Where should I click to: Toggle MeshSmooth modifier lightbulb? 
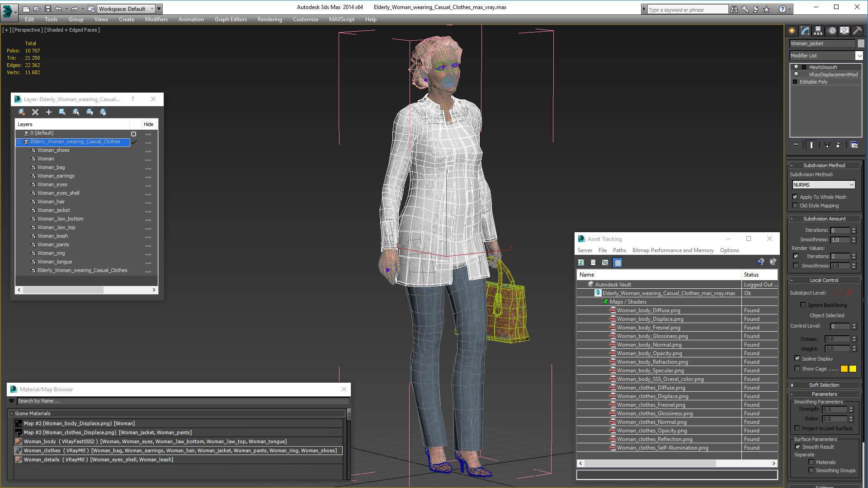796,67
